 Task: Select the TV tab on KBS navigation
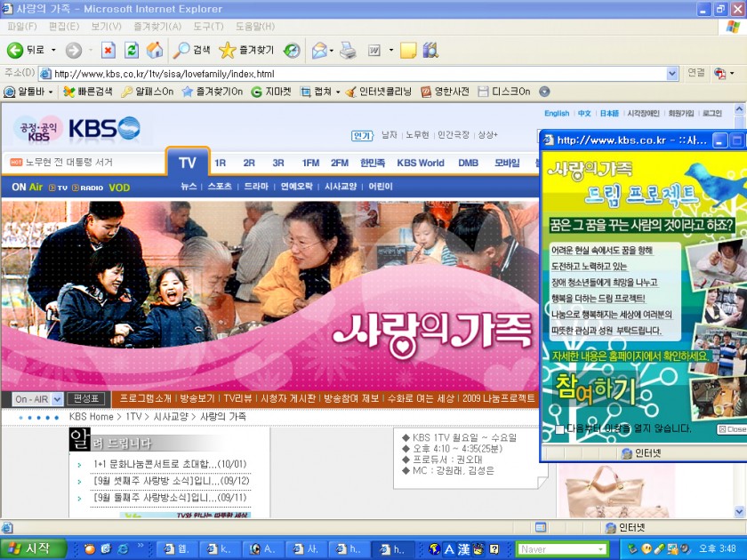(x=188, y=163)
